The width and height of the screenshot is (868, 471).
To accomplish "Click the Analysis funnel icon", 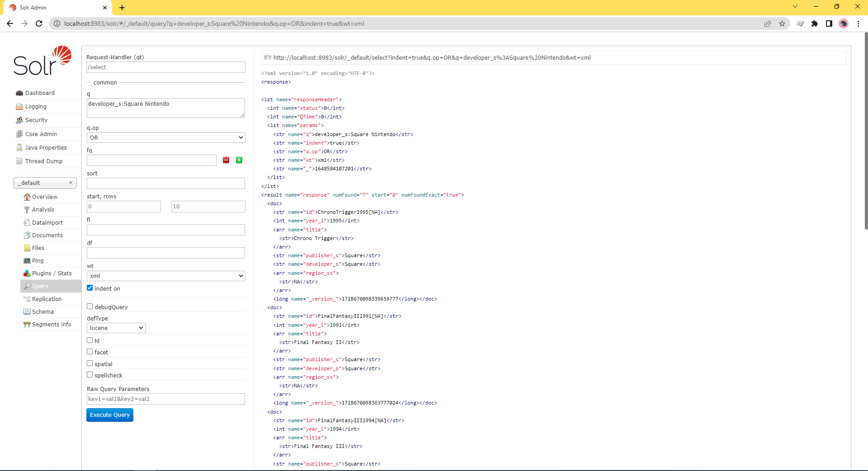I will (x=27, y=210).
